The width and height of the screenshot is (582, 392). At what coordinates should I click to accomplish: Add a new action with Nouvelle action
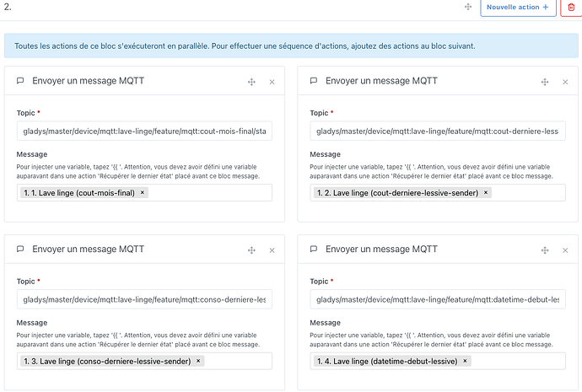(x=518, y=7)
